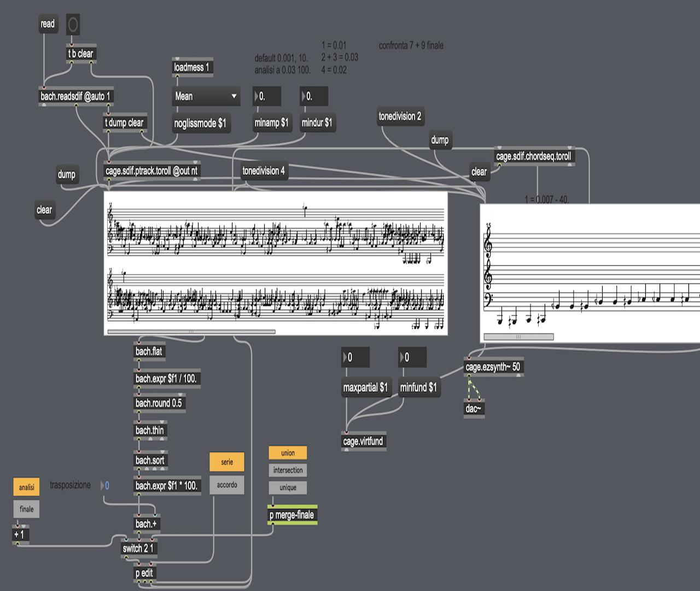
Task: Click the dac~ audio output object
Action: click(x=474, y=409)
